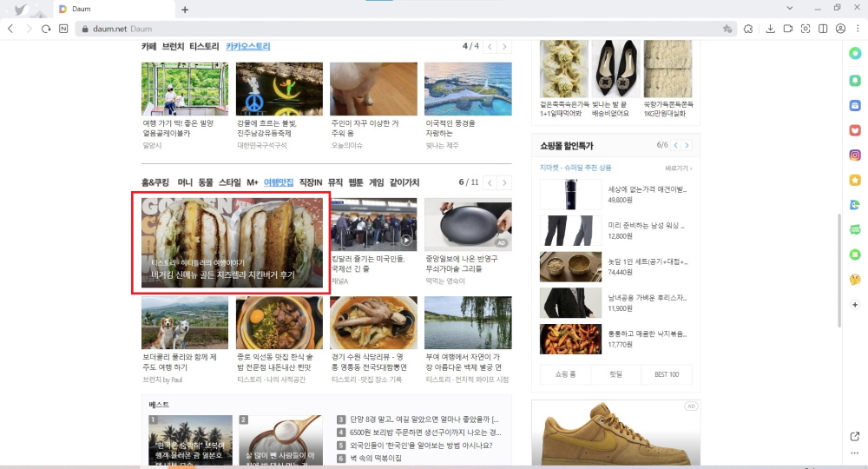The height and width of the screenshot is (469, 868).
Task: Open the 통통하고 매콤한 낙지볶음 17,770원 item
Action: click(615, 339)
